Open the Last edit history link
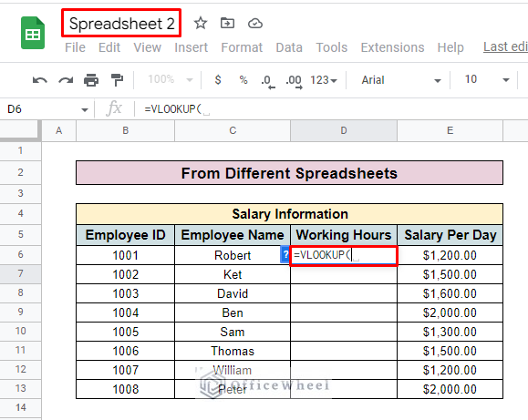 505,46
